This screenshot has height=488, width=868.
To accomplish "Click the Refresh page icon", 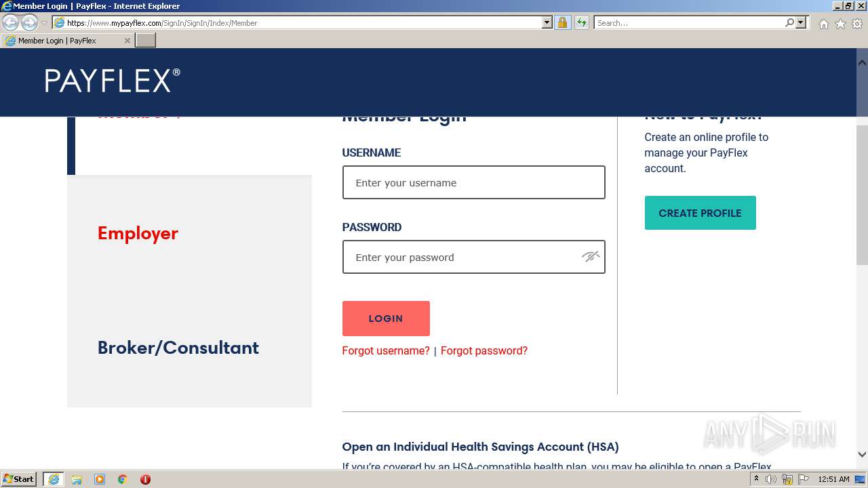I will 581,23.
